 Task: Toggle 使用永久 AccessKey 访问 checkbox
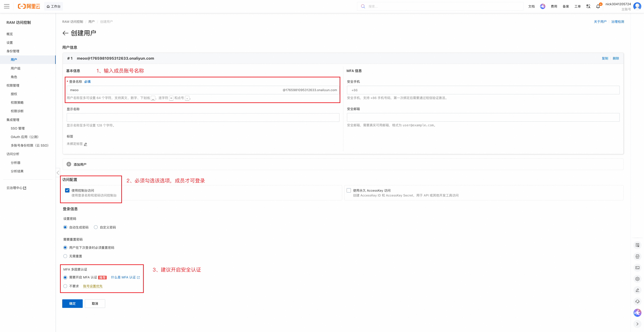[349, 190]
